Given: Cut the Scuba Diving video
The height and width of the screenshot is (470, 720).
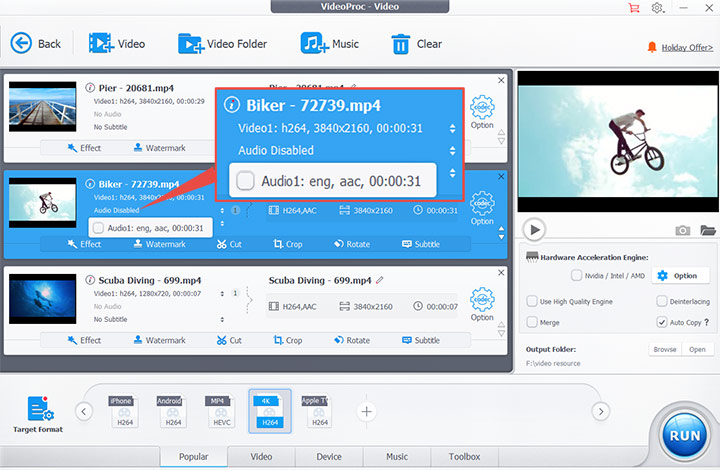Looking at the screenshot, I should (229, 340).
